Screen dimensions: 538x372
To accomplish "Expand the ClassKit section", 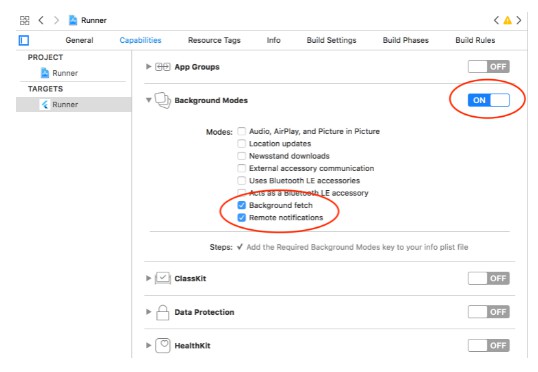I will pos(148,278).
